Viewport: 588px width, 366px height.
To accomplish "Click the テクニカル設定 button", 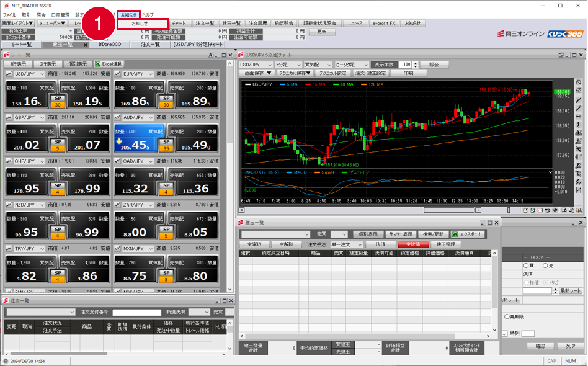I will tap(333, 73).
